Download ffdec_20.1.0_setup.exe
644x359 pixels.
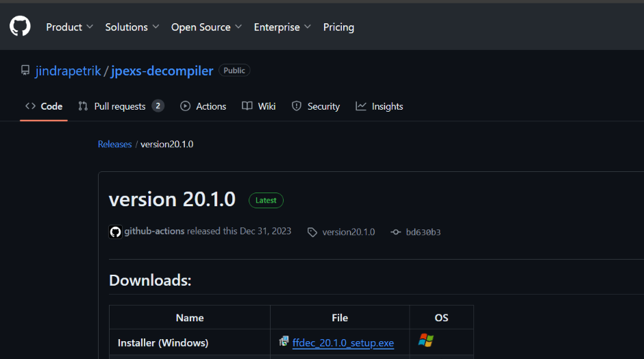coord(343,343)
